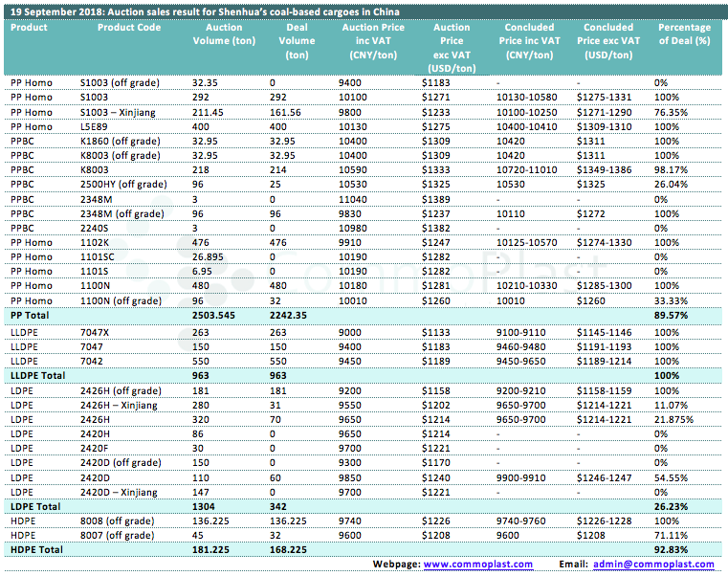
Task: Click the L5E89 product code cell
Action: (95, 126)
